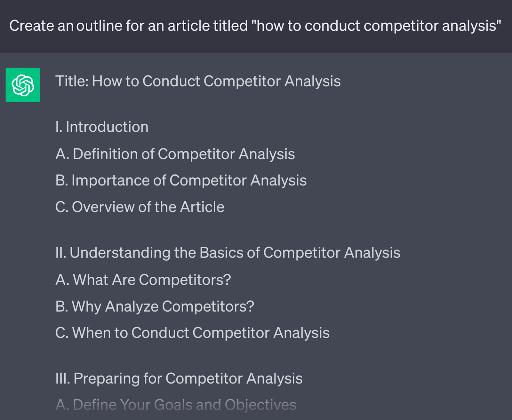Select the "II. Understanding the Basics" heading
The height and width of the screenshot is (420, 512).
click(228, 253)
